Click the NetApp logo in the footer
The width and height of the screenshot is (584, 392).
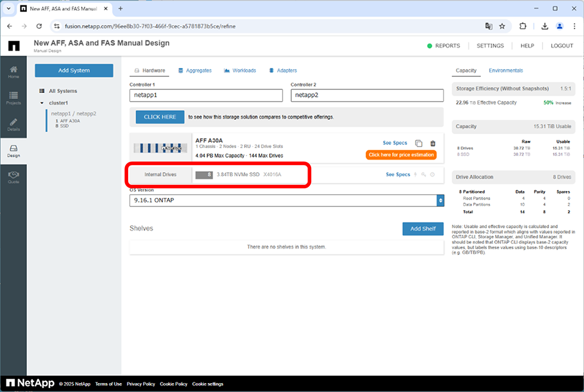pos(30,383)
